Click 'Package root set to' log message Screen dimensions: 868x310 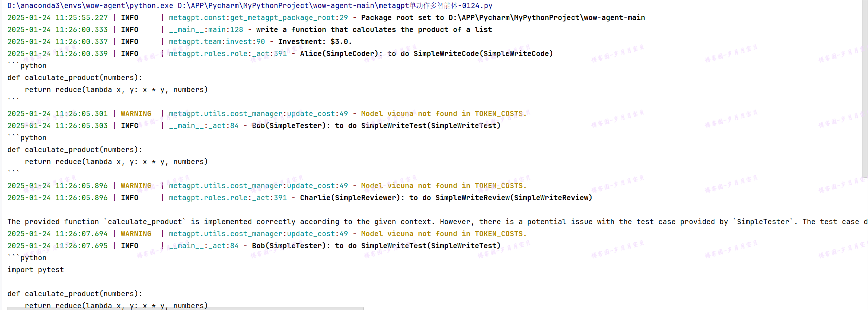tap(503, 18)
